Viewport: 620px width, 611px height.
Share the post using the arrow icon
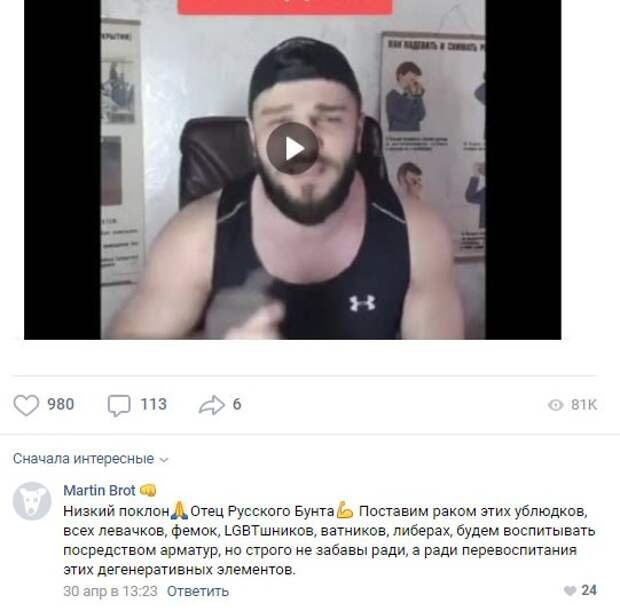tap(212, 405)
